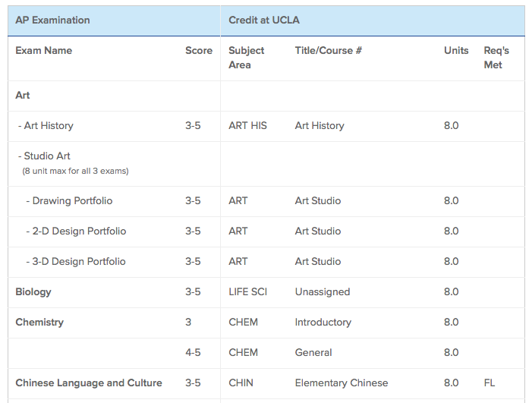This screenshot has width=532, height=403.
Task: Click the Elementary Chinese course title
Action: pos(342,383)
